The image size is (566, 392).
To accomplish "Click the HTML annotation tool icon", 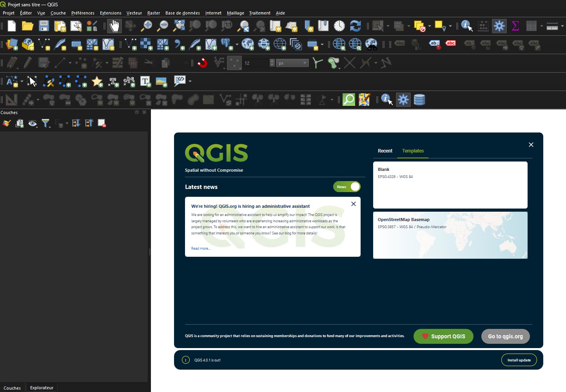I will click(180, 81).
